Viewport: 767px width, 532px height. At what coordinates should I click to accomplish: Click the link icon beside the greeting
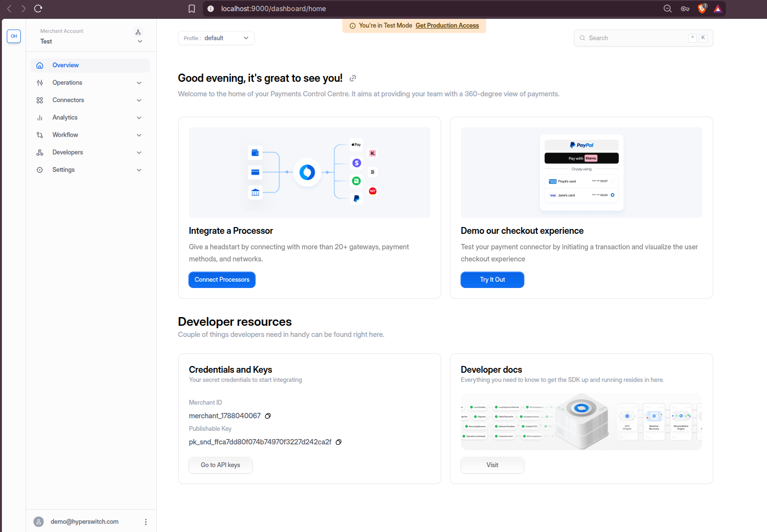pyautogui.click(x=353, y=78)
